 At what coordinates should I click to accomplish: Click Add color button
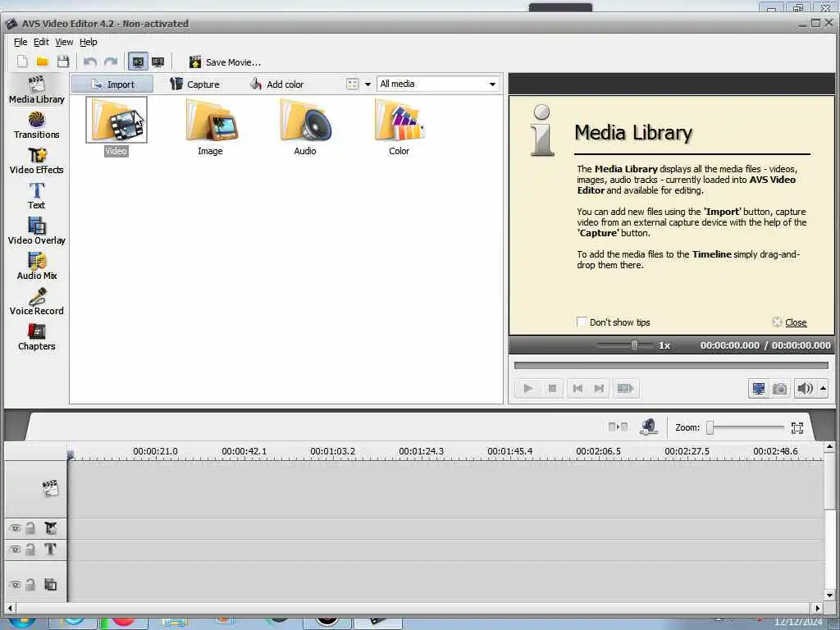(x=276, y=84)
